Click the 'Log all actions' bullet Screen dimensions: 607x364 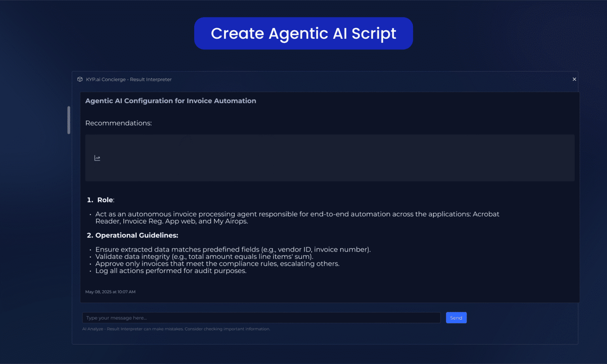pyautogui.click(x=170, y=271)
